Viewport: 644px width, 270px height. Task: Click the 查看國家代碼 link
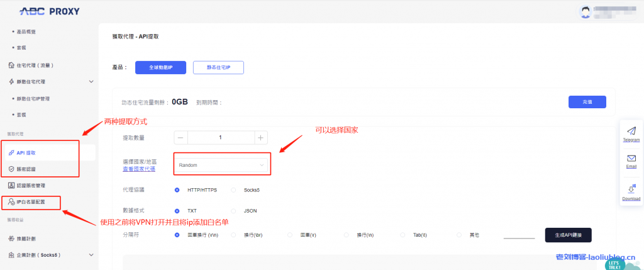(x=139, y=169)
